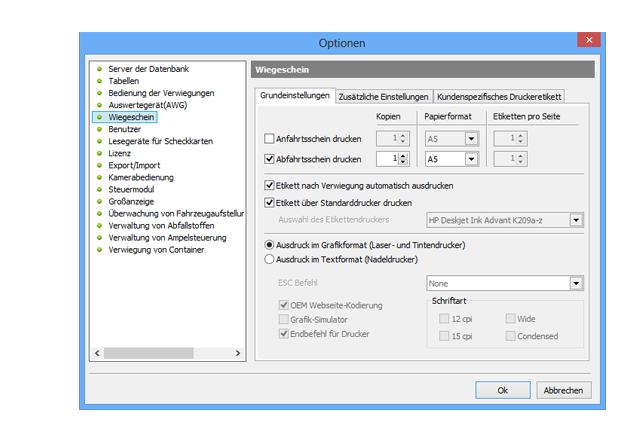Click the Abbrechen button
The width and height of the screenshot is (642, 441).
click(564, 390)
